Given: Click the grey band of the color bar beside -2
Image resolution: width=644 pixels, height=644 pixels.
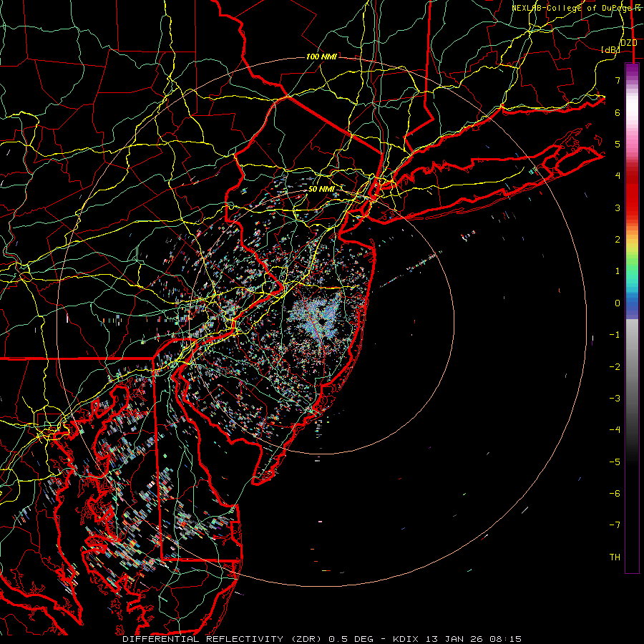Looking at the screenshot, I should point(632,367).
